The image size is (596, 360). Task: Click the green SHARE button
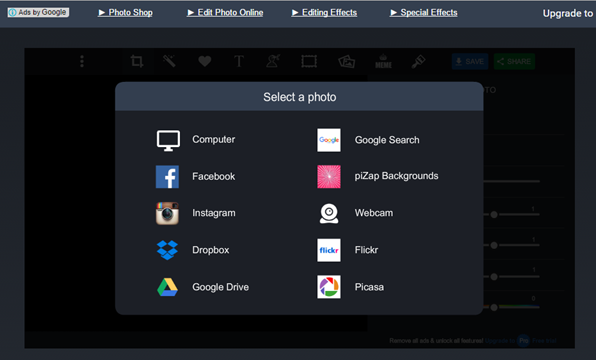pyautogui.click(x=514, y=62)
